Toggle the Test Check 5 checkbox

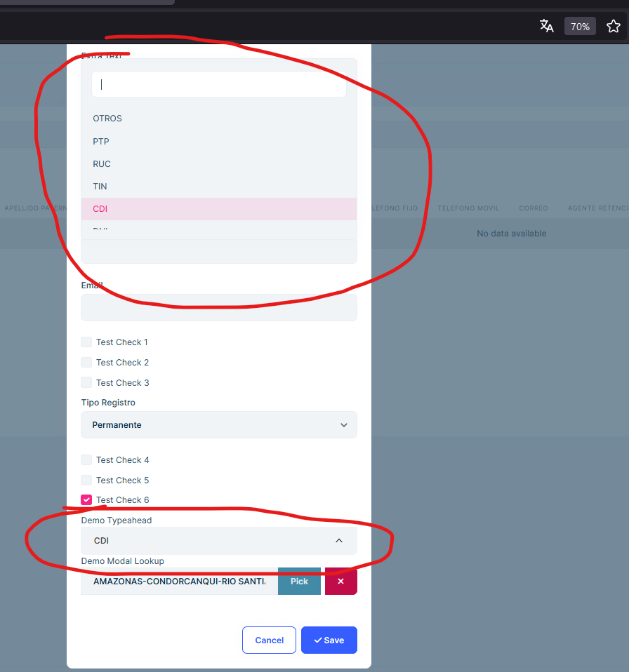click(86, 481)
